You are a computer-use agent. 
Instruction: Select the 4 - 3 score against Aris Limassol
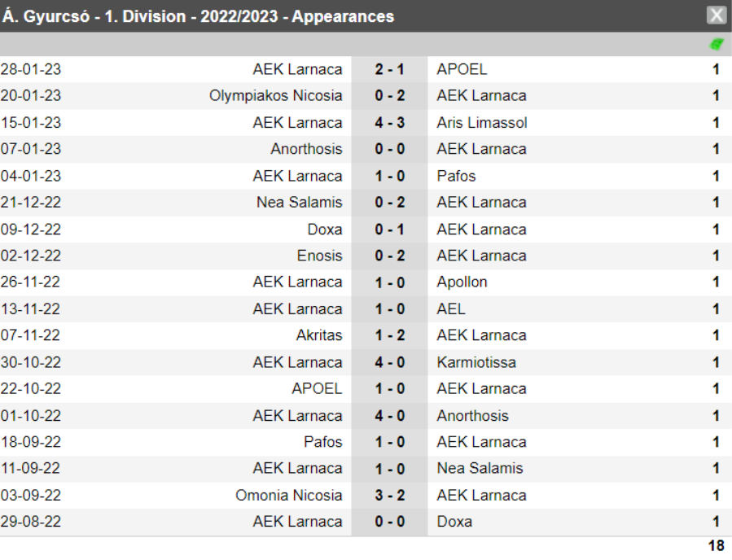pyautogui.click(x=389, y=123)
